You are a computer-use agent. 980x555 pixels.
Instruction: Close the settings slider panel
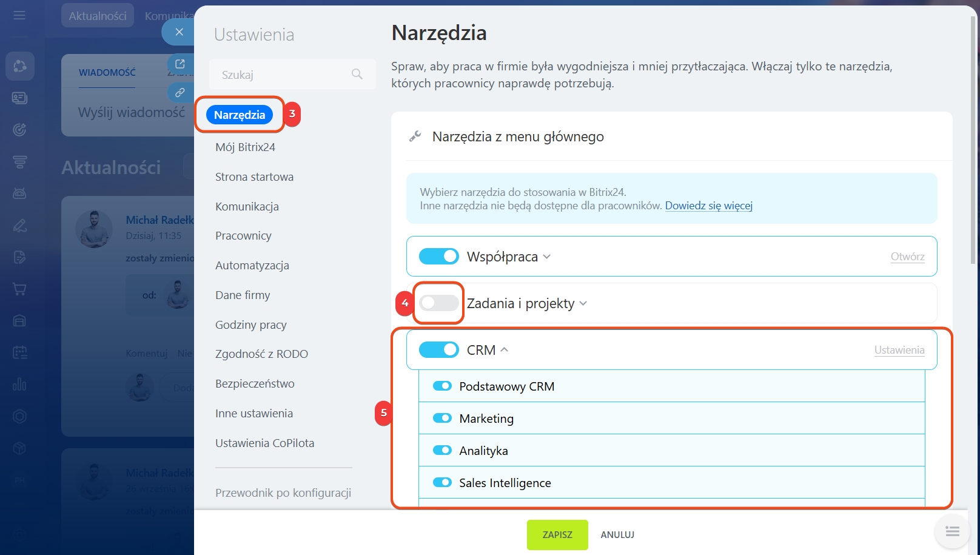(179, 32)
